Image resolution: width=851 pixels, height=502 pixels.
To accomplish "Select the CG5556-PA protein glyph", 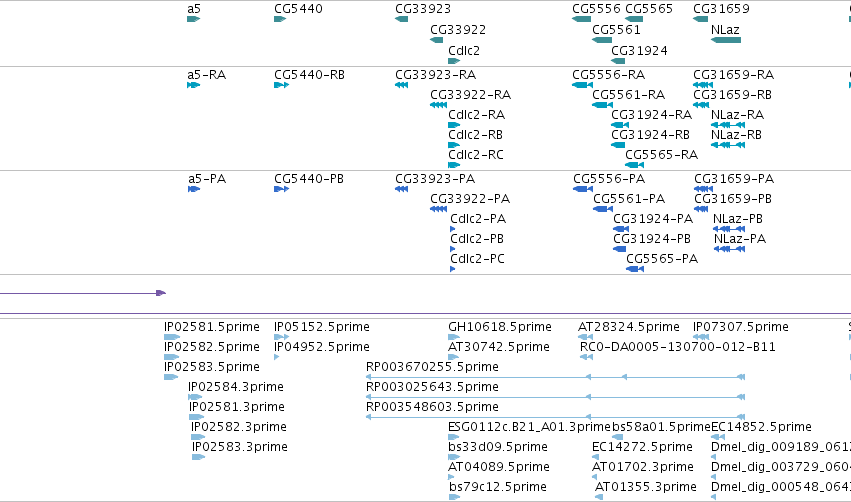I will [x=583, y=189].
